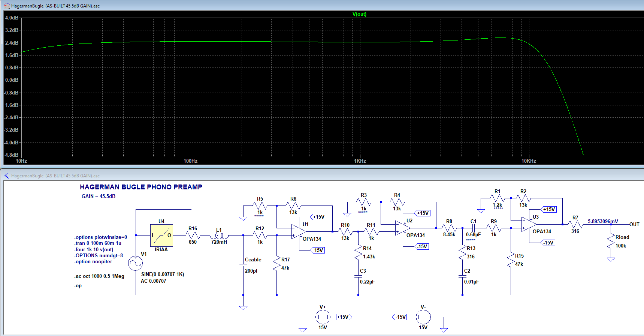Click the OUT net label
The width and height of the screenshot is (644, 336).
pyautogui.click(x=634, y=224)
